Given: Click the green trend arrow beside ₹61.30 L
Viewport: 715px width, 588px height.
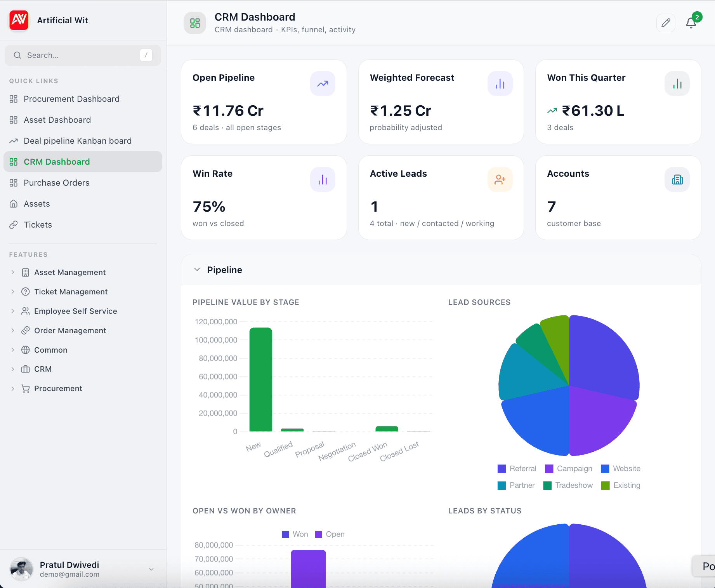Looking at the screenshot, I should pyautogui.click(x=552, y=111).
